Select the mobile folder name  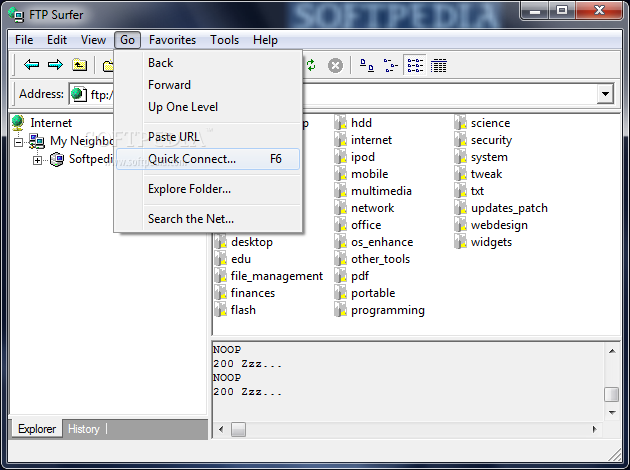point(369,174)
